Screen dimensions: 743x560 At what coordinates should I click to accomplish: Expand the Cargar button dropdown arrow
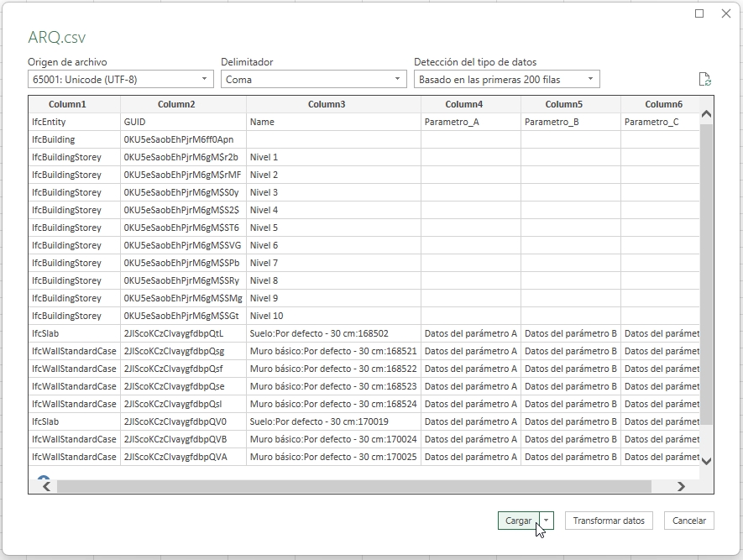click(x=547, y=521)
